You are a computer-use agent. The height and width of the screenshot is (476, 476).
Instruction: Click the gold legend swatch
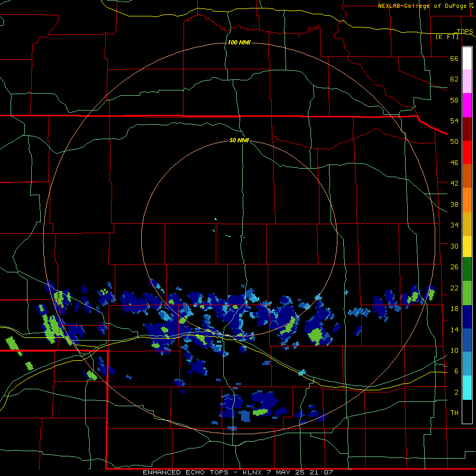pyautogui.click(x=467, y=224)
